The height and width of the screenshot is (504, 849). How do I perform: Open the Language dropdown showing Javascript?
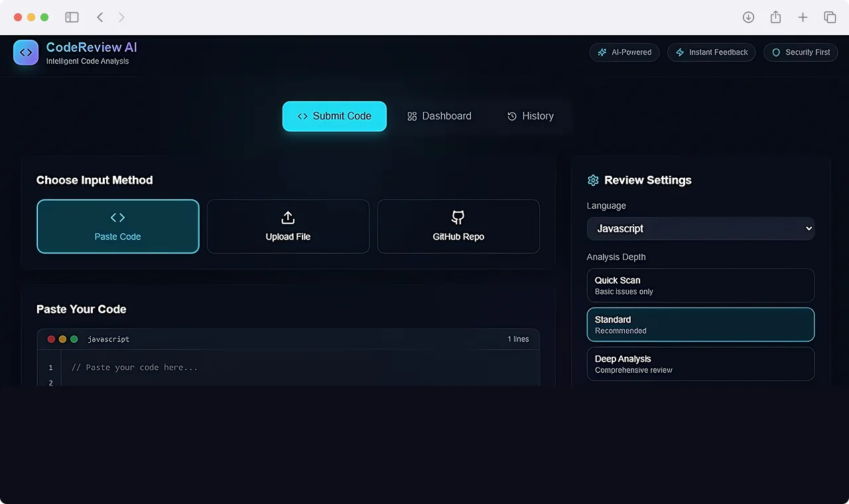point(700,228)
